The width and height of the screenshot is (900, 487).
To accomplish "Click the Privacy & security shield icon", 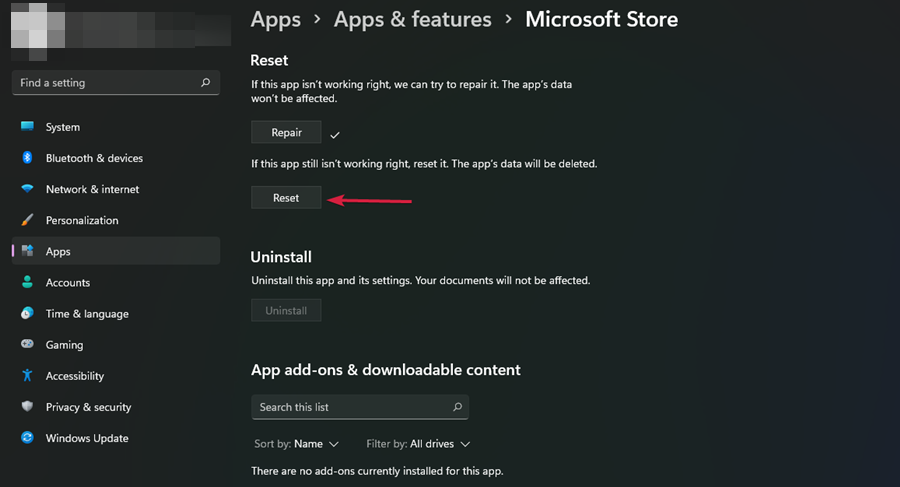I will 27,407.
